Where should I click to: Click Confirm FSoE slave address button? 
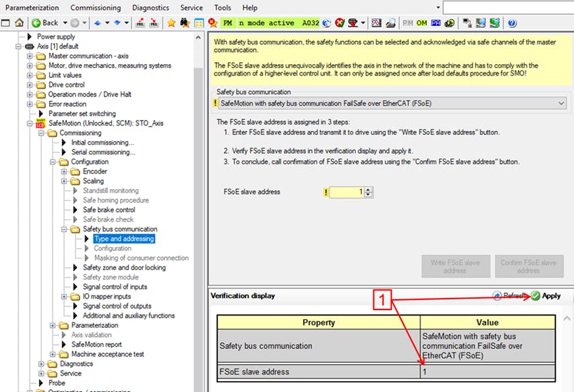pyautogui.click(x=529, y=267)
